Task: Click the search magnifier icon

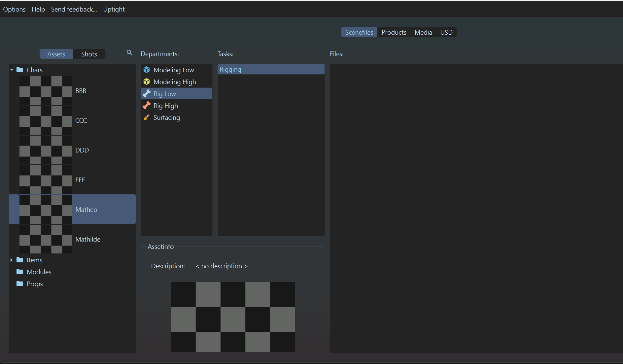Action: 129,53
